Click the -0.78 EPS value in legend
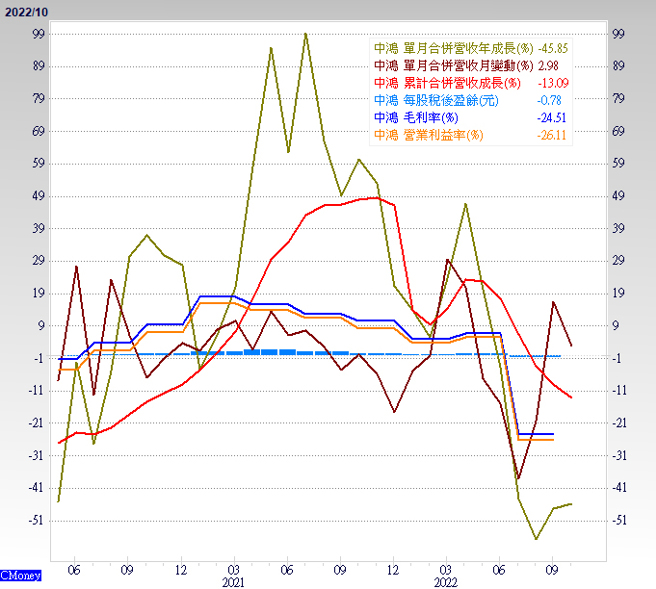The image size is (656, 589). point(550,100)
